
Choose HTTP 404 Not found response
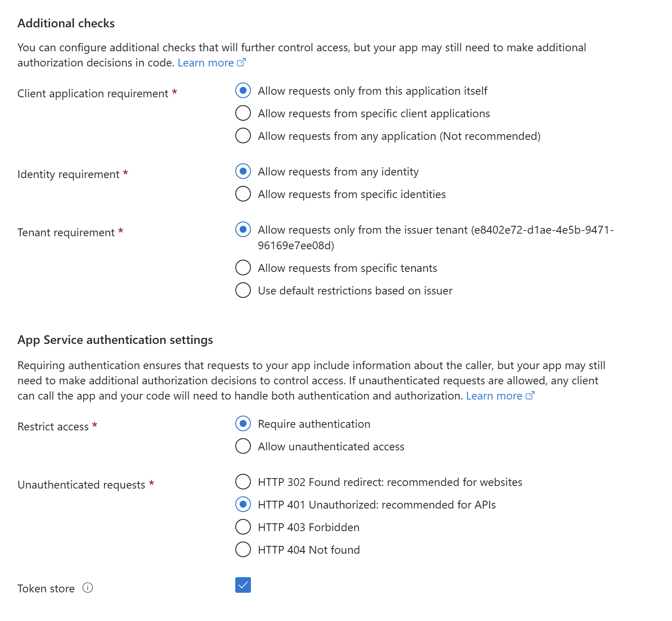pos(243,549)
